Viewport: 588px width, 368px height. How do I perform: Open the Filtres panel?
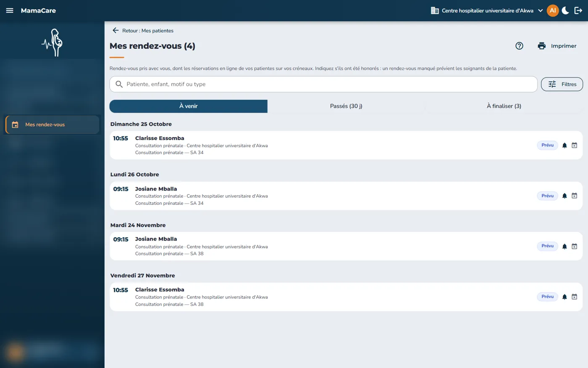coord(562,84)
